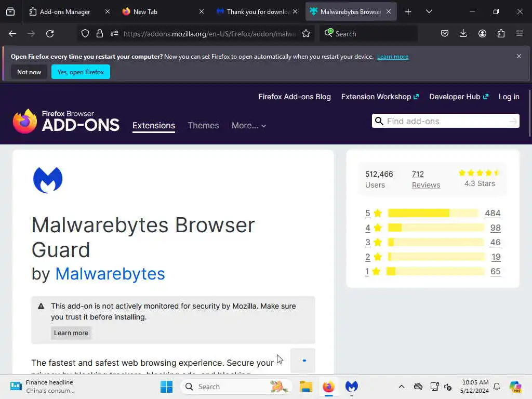
Task: Click the Log in link
Action: 509,97
